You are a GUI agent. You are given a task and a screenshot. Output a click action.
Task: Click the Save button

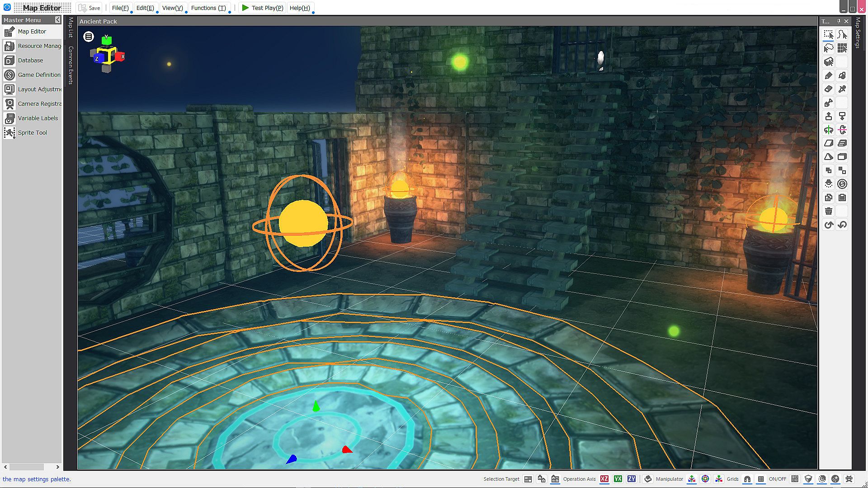(x=90, y=8)
